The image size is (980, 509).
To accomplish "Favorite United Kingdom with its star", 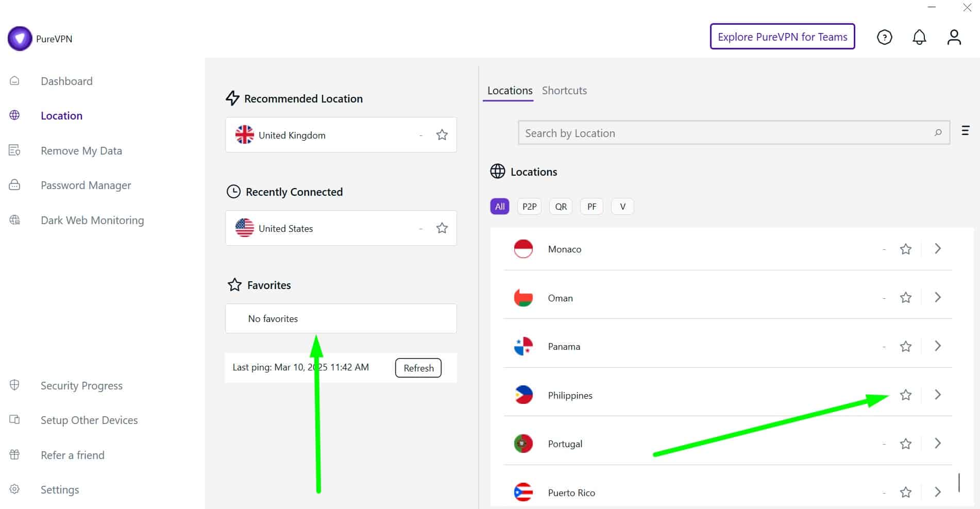I will point(442,135).
